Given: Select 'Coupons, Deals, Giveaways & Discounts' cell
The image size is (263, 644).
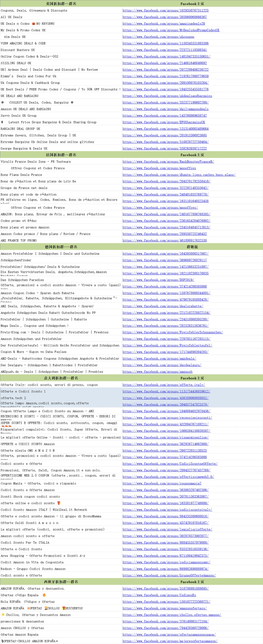Looking at the screenshot, I should (61, 11).
